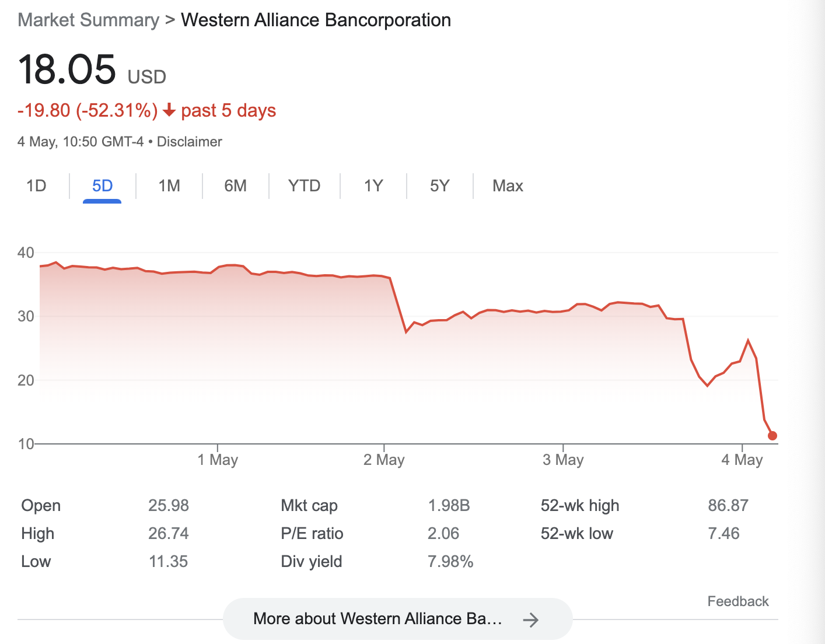
Task: Switch chart to 6M range
Action: (235, 185)
